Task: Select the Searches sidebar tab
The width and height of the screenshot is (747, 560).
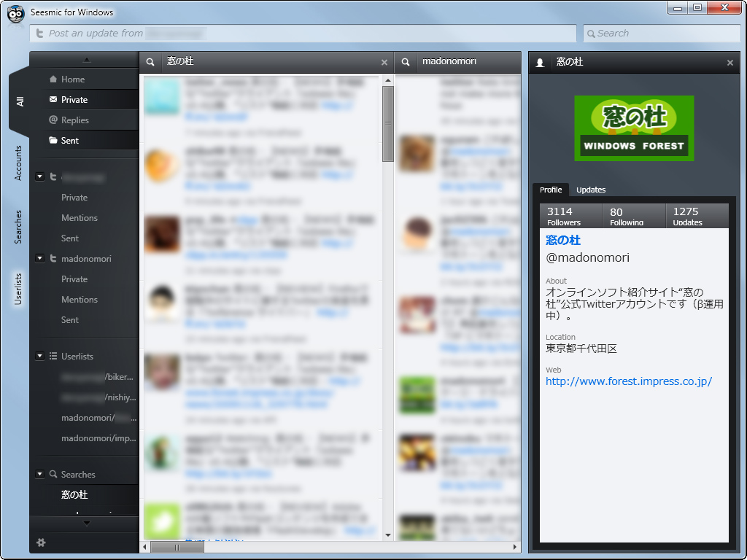Action: pyautogui.click(x=18, y=220)
